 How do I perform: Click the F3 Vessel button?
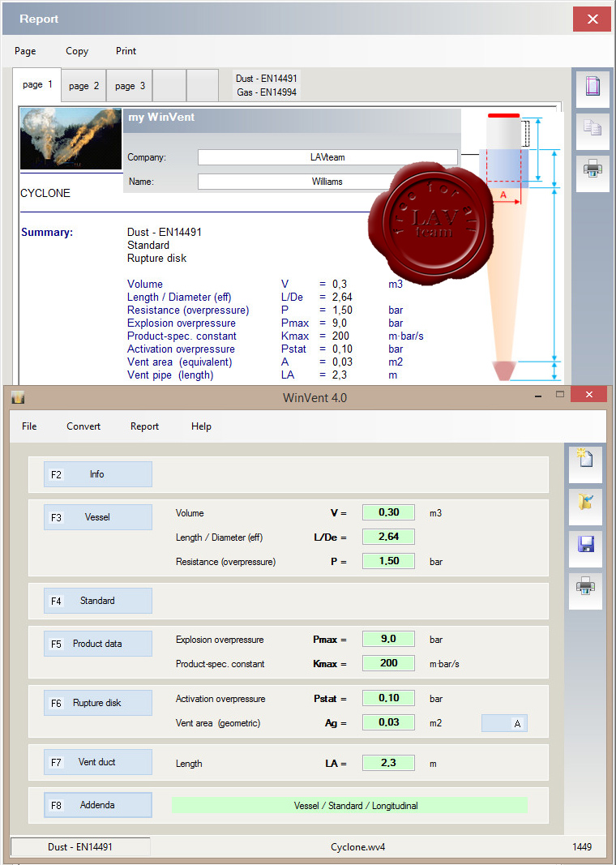tap(97, 517)
